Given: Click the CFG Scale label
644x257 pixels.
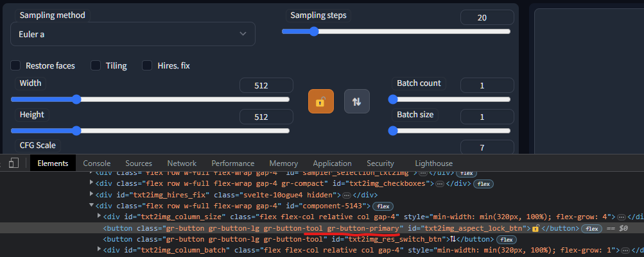Looking at the screenshot, I should 38,145.
